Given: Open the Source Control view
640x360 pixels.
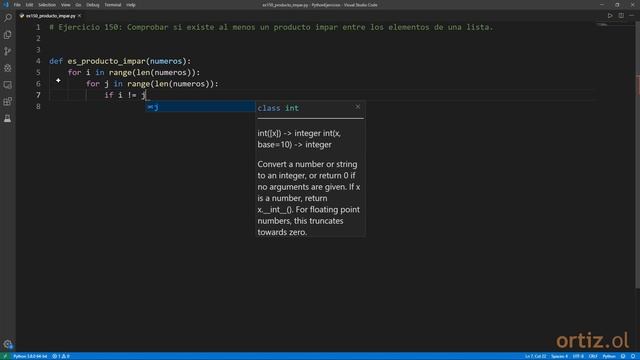Looking at the screenshot, I should [x=8, y=51].
